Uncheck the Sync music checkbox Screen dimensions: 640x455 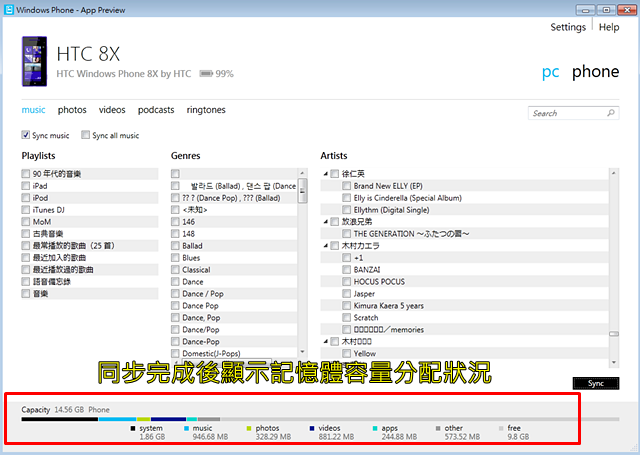26,135
